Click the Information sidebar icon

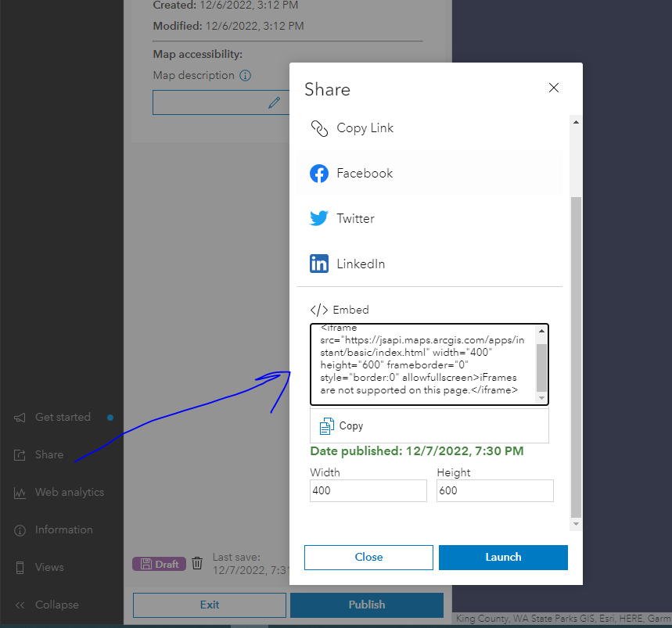19,529
